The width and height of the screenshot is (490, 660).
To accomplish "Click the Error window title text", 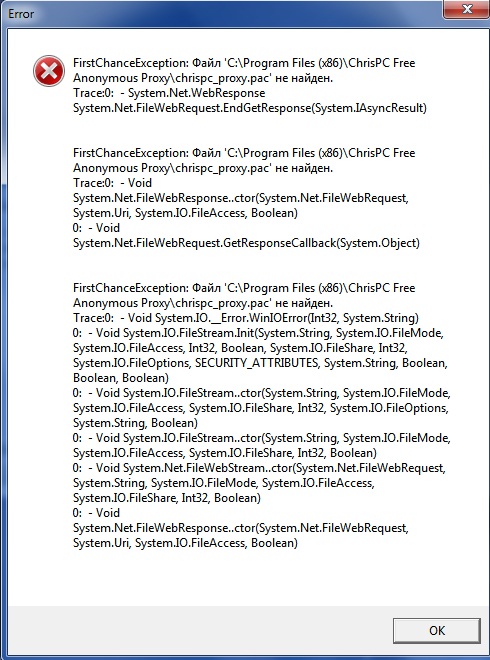I will pyautogui.click(x=21, y=13).
